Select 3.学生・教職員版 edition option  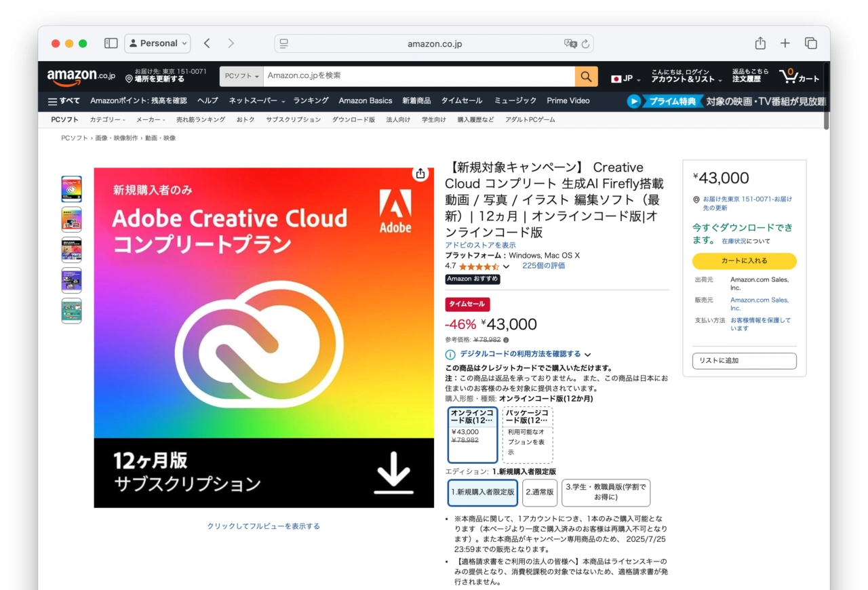tap(606, 492)
